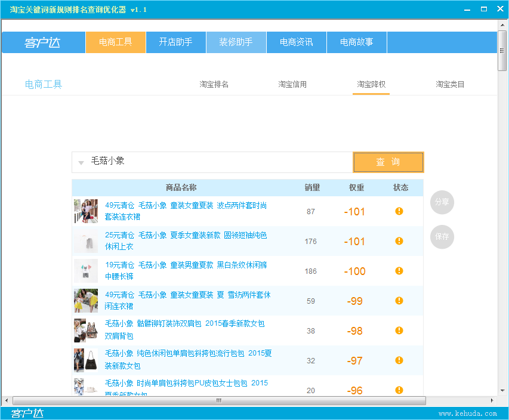Click the round 保存 save button
The image size is (509, 420).
pos(442,237)
